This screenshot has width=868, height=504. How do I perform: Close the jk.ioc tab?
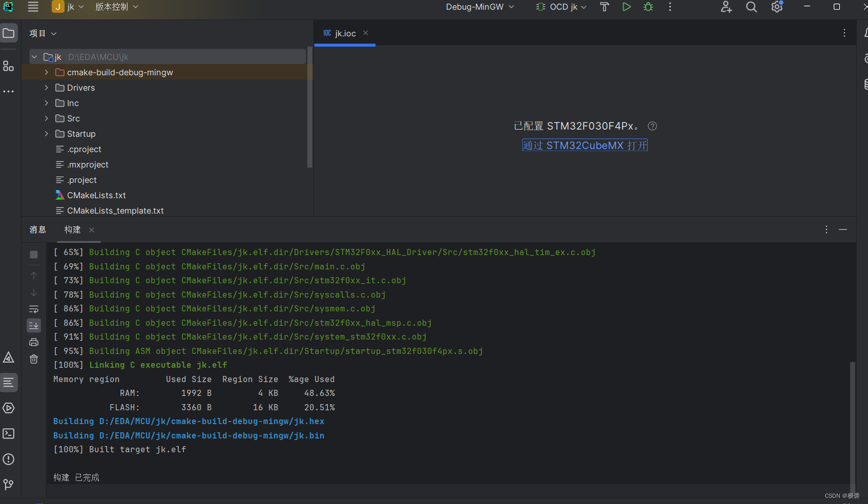click(366, 33)
